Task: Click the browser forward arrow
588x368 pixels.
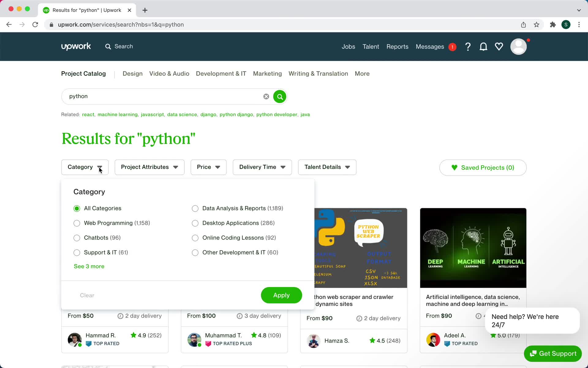Action: tap(22, 25)
